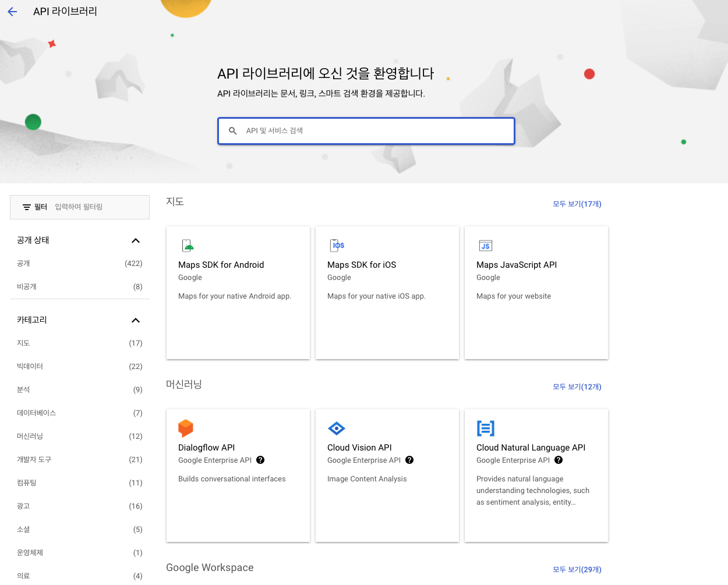
Task: Open the Cloud Natural Language API title
Action: [x=531, y=448]
